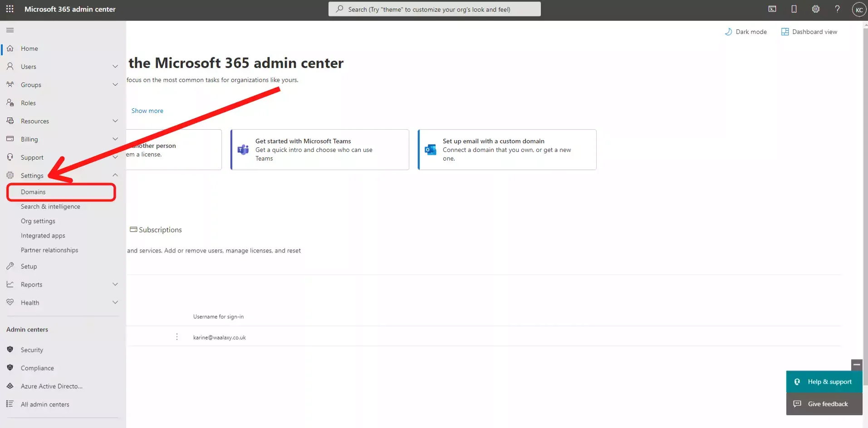The image size is (868, 428).
Task: Expand the Groups menu chevron
Action: tap(115, 85)
